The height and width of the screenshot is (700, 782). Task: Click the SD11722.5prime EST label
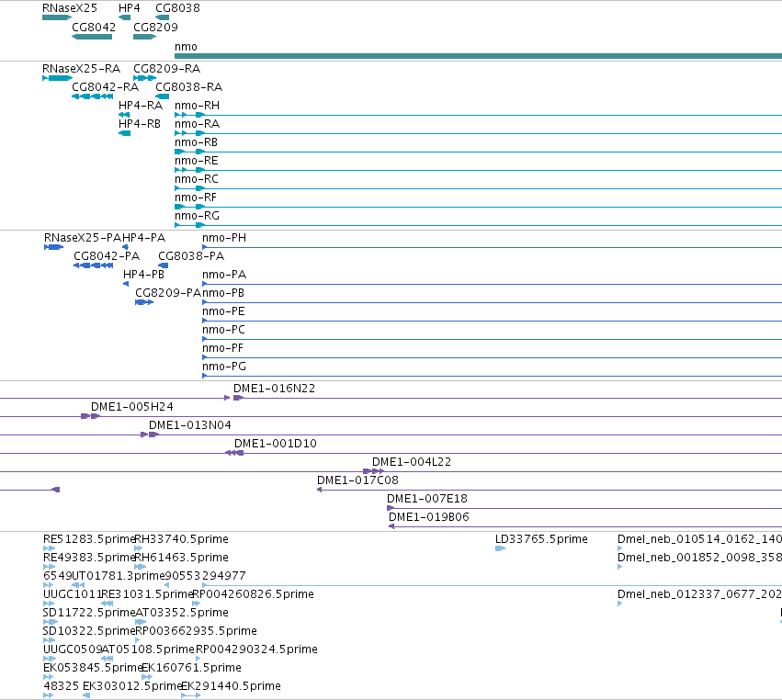[x=89, y=613]
